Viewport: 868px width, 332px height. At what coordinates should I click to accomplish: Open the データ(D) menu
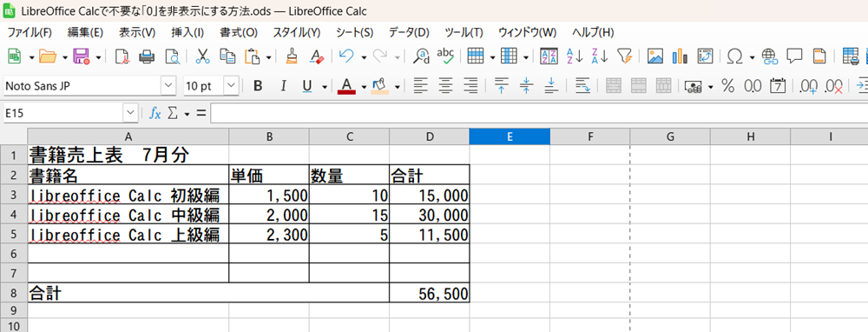[x=409, y=32]
